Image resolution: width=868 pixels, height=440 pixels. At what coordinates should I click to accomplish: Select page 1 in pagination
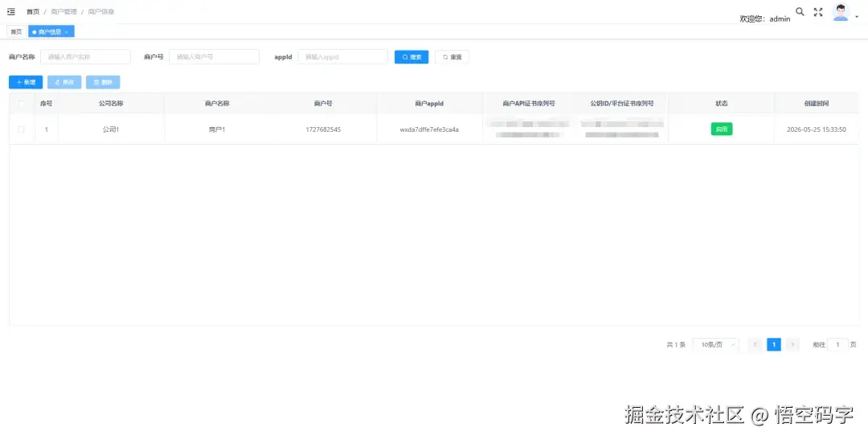pos(774,345)
